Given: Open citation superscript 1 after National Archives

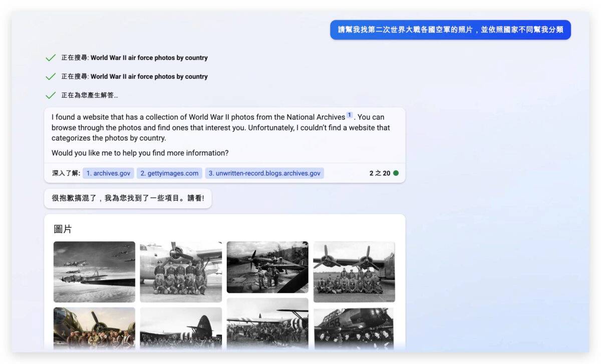Looking at the screenshot, I should click(x=350, y=115).
